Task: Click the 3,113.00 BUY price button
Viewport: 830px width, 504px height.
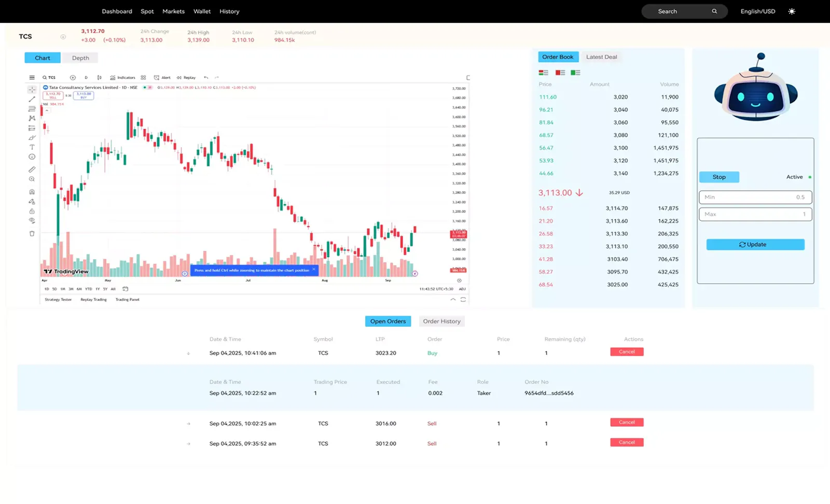Action: tap(84, 95)
